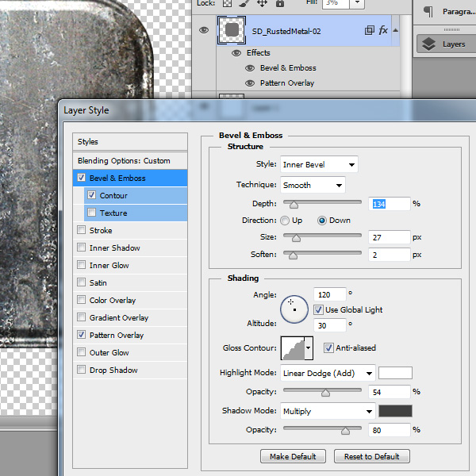The width and height of the screenshot is (476, 476).
Task: Hide Bevel & Emboss effect in Layers panel
Action: point(250,68)
